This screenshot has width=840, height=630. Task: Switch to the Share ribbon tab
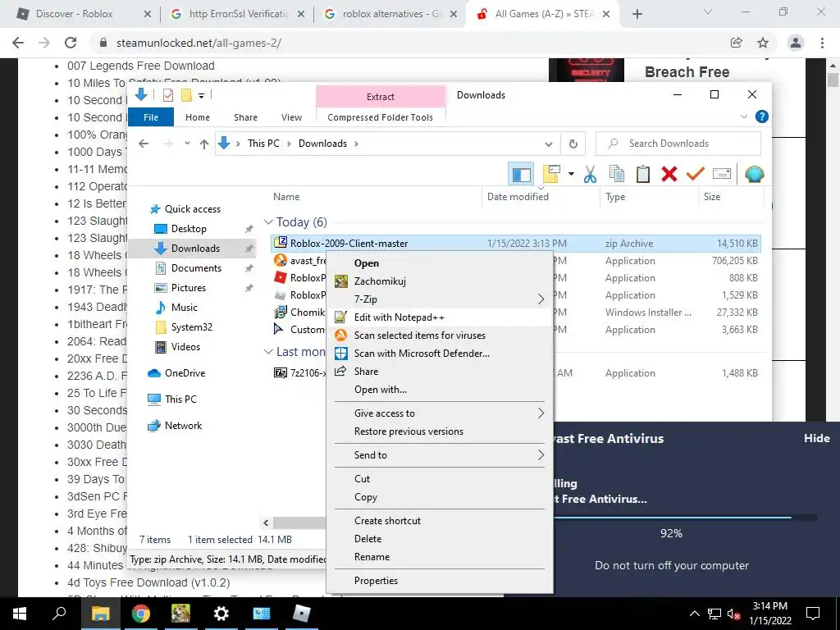pyautogui.click(x=245, y=117)
